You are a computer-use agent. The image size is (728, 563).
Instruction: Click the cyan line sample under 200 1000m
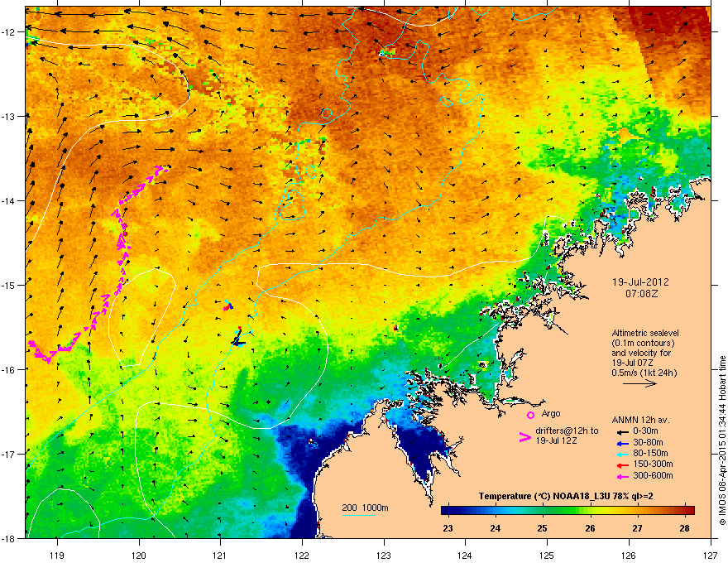click(x=359, y=515)
